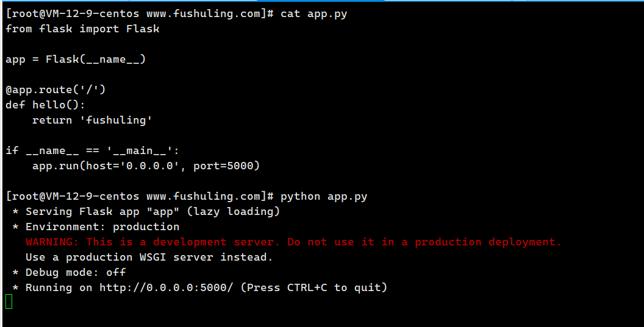Screen dimensions: 644x327
Task: Click the '@app.route' decorator line
Action: [56, 90]
